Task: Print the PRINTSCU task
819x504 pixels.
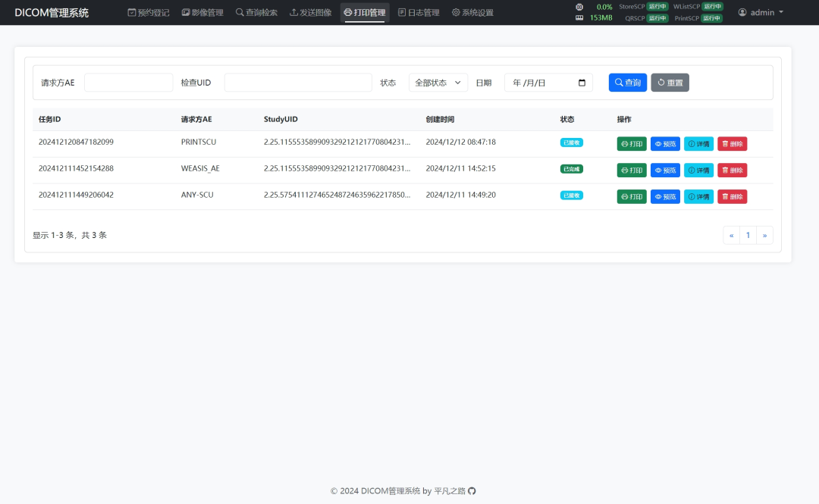Action: pos(632,144)
